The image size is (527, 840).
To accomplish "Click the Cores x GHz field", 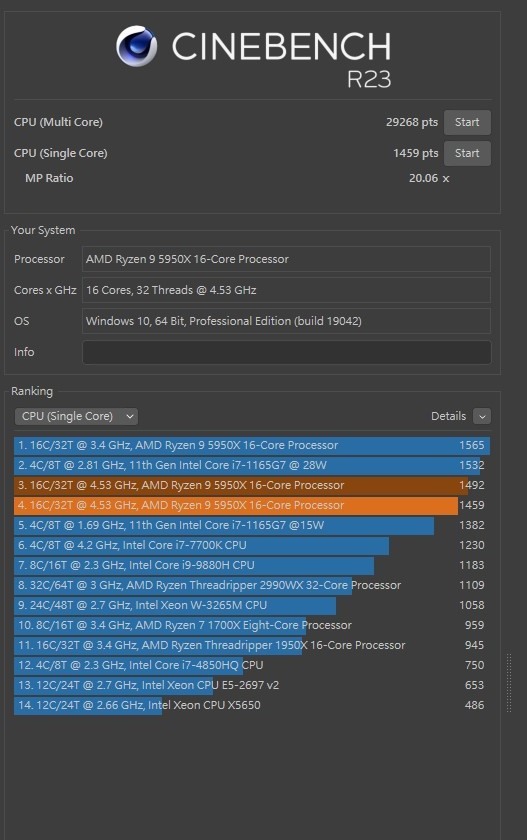I will pyautogui.click(x=287, y=290).
